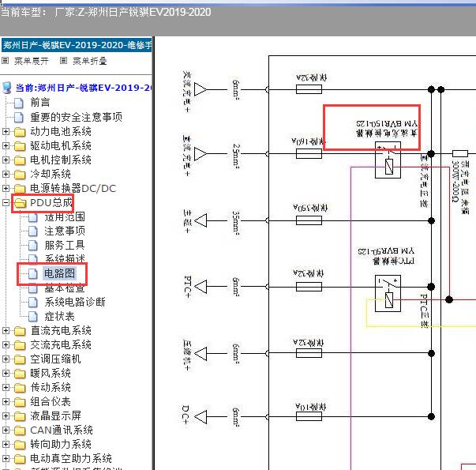Viewport: 476px width, 470px height.
Task: Expand the 冷却系统 tree node
Action: pyautogui.click(x=6, y=174)
